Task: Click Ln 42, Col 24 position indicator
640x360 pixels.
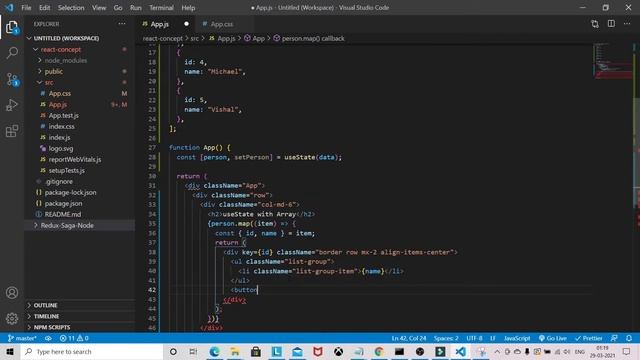Action: tap(409, 338)
